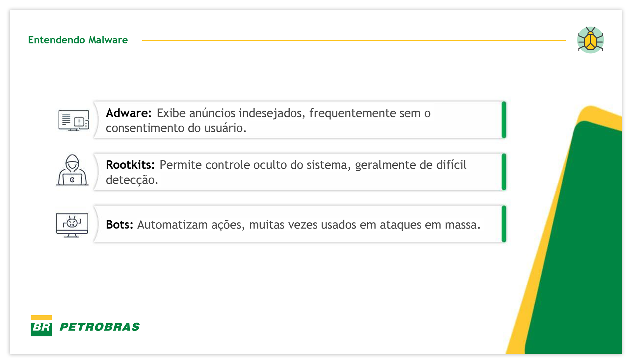632x364 pixels.
Task: Click the yellow bar above the BR logo
Action: (x=41, y=318)
